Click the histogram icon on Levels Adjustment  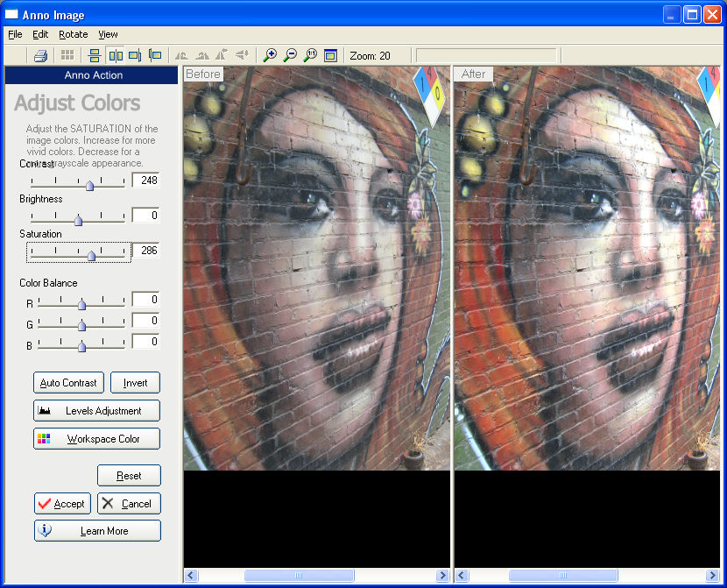pyautogui.click(x=45, y=411)
